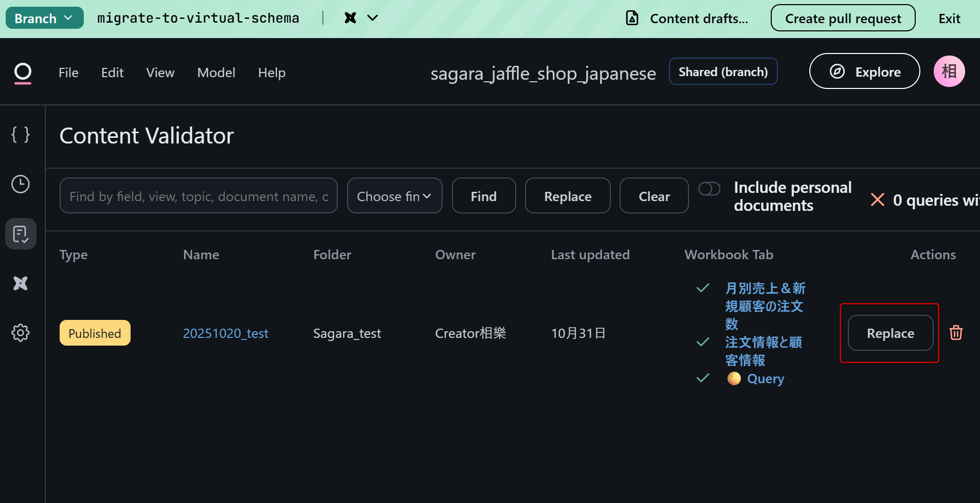Delete the 20251020_test row with the trash icon
980x503 pixels.
(956, 333)
